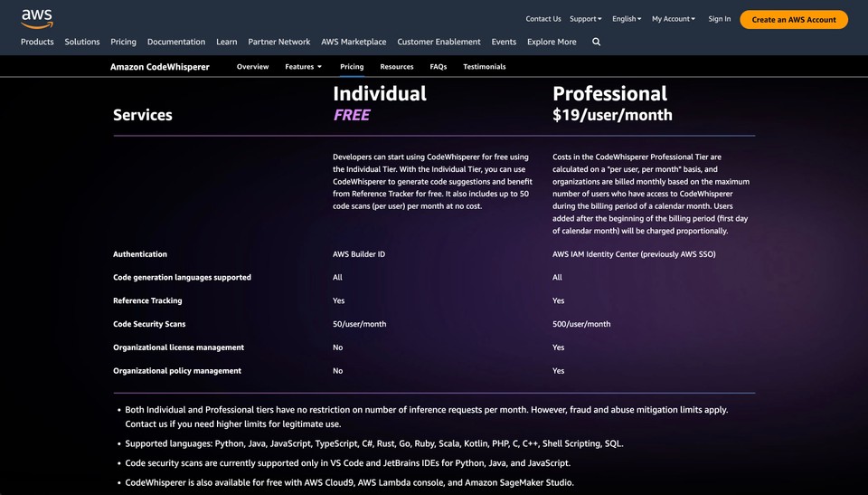Click the Professional tier heading
Viewport: 868px width, 495px height.
(x=609, y=93)
